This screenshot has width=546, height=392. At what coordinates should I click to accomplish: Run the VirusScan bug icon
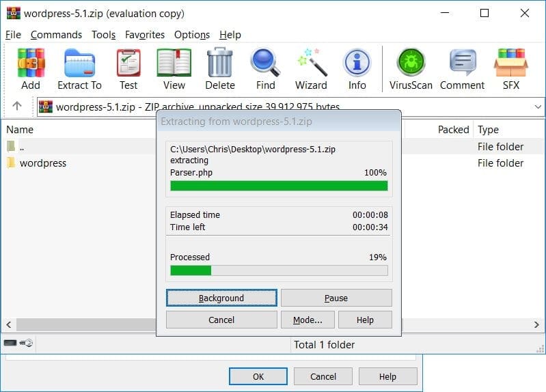pyautogui.click(x=411, y=62)
